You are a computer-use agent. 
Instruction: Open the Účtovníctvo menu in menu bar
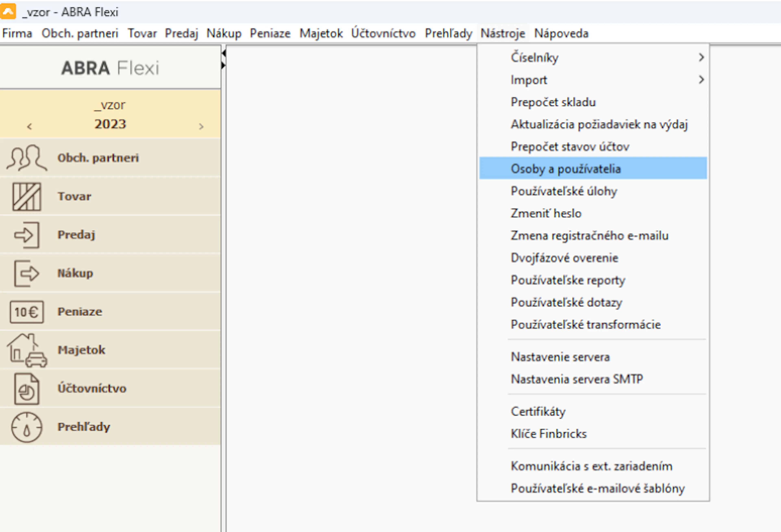(x=383, y=33)
